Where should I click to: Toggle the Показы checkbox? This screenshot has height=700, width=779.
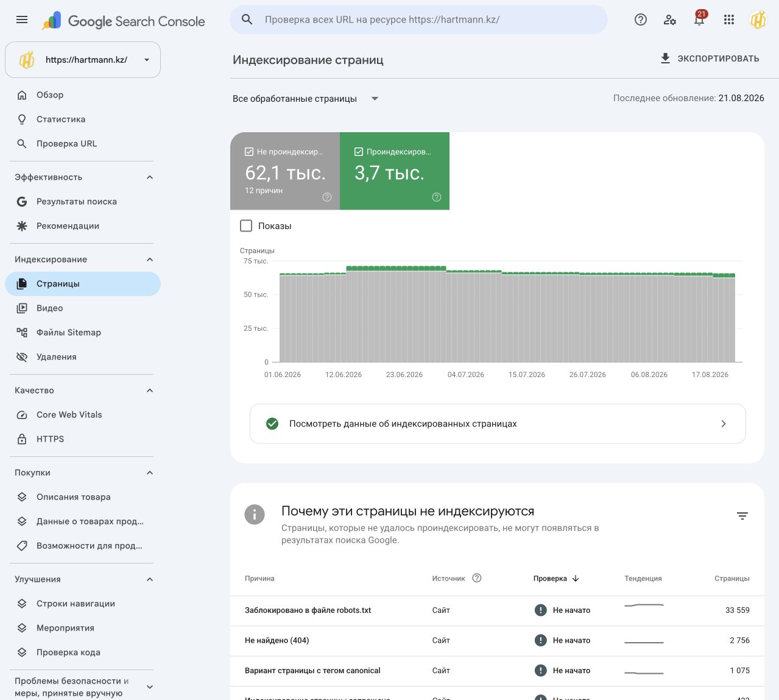coord(246,226)
